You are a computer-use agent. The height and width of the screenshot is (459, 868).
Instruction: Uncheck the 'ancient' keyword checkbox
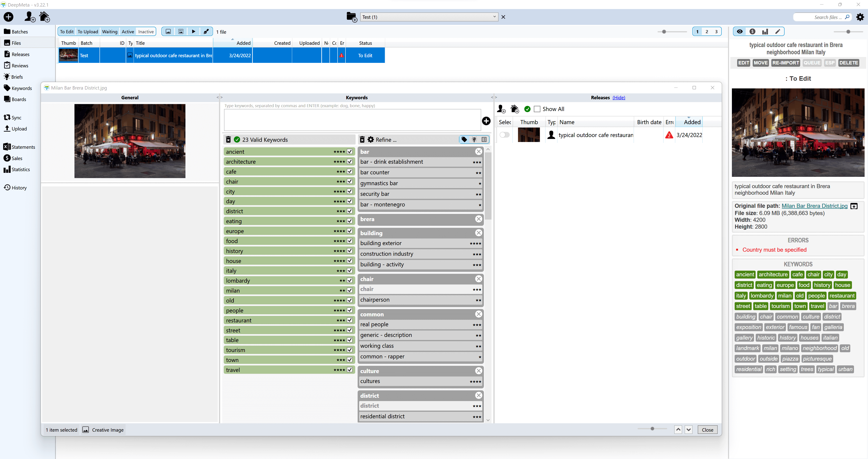pos(350,152)
